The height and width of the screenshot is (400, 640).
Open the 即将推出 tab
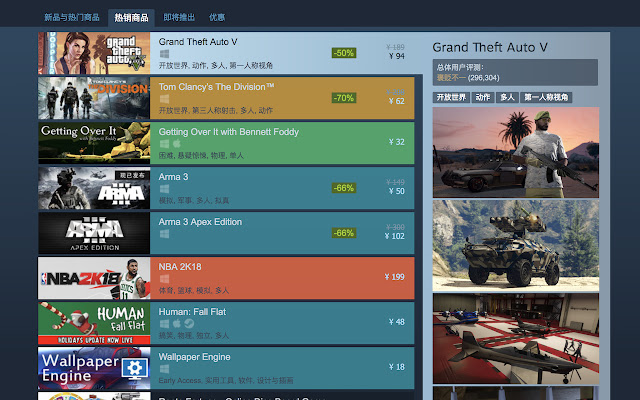pos(179,18)
